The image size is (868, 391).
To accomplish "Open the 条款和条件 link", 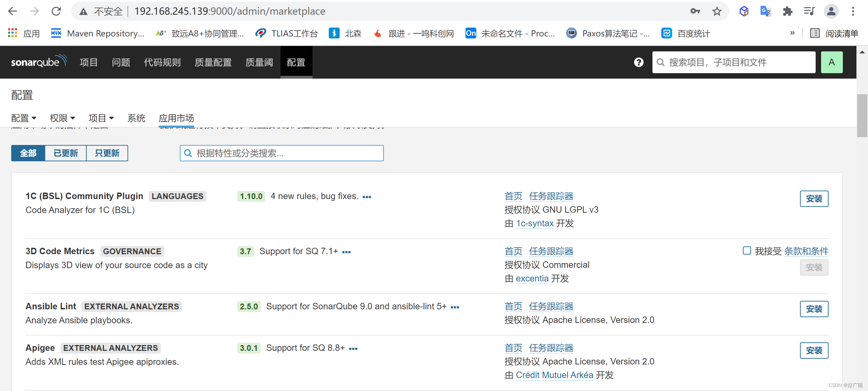I will click(806, 251).
